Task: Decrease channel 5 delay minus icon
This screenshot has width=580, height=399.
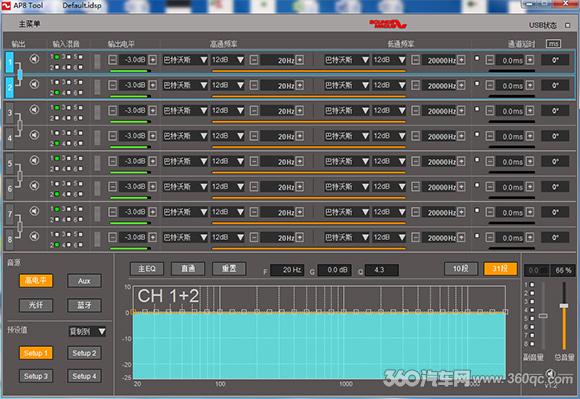Action: click(x=490, y=162)
